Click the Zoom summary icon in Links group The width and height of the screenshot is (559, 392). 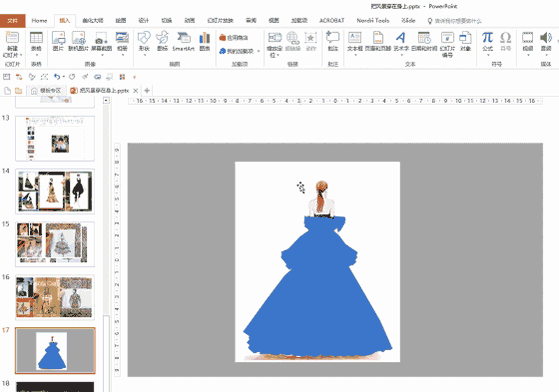(275, 38)
